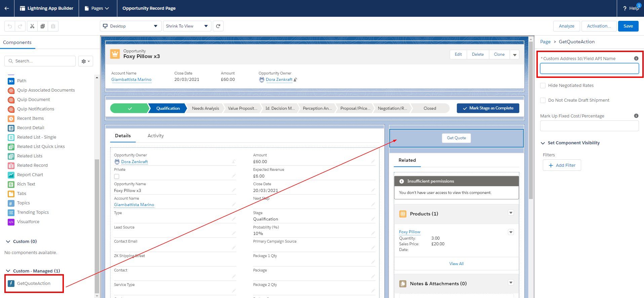Collapse the Custom (0) section

pos(8,242)
